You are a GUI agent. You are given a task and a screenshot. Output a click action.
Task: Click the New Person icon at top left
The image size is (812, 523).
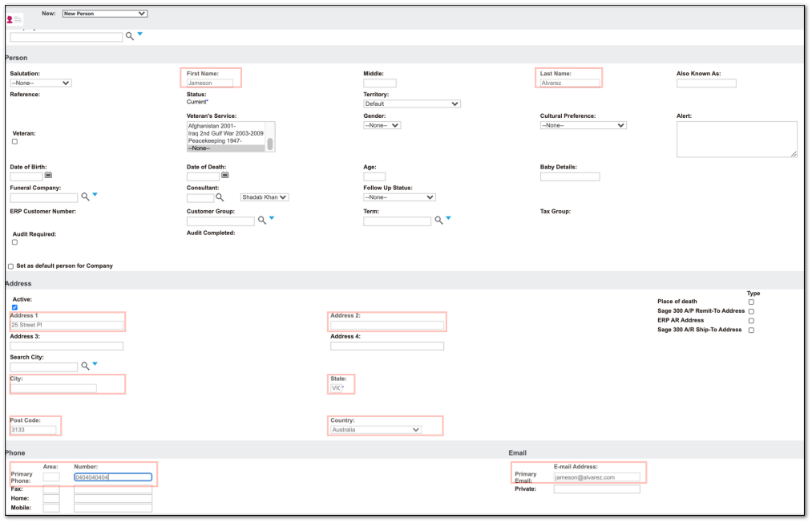pos(14,20)
